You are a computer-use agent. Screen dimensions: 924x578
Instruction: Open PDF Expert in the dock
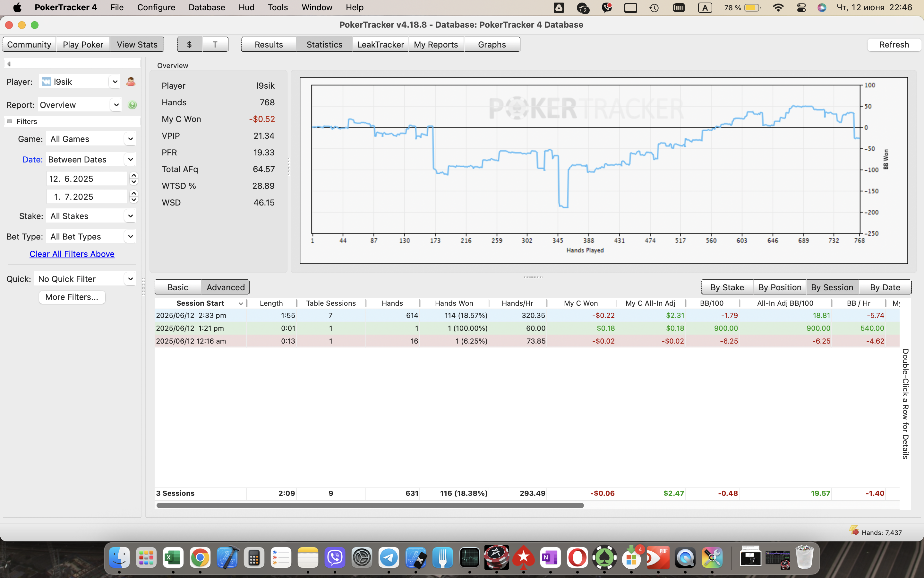[x=658, y=558]
